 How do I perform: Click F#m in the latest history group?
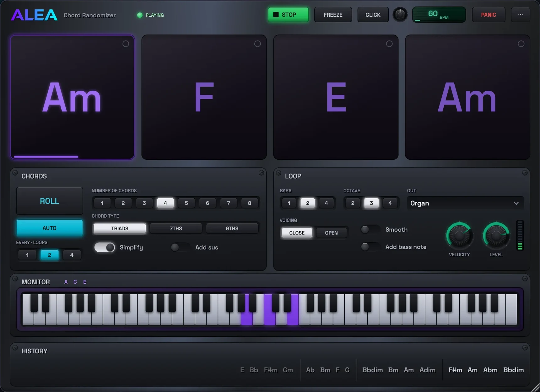pos(455,370)
